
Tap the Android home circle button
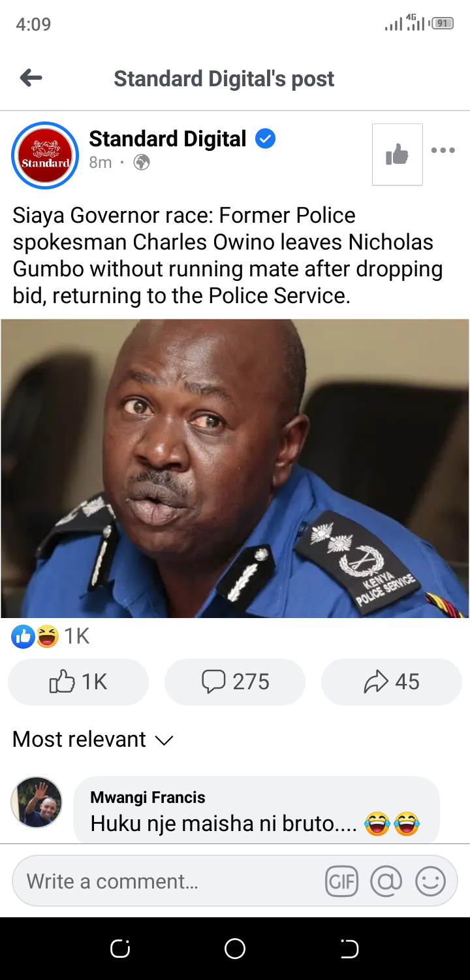(x=235, y=949)
